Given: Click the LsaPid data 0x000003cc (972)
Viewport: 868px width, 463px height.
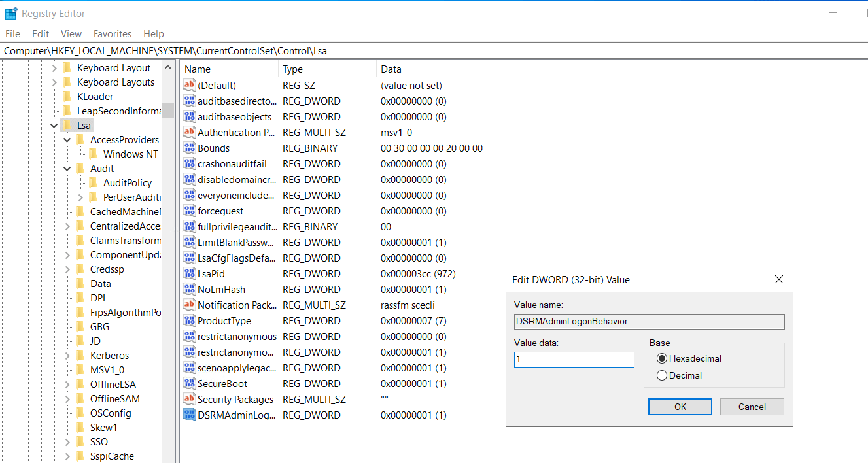Looking at the screenshot, I should click(x=418, y=273).
